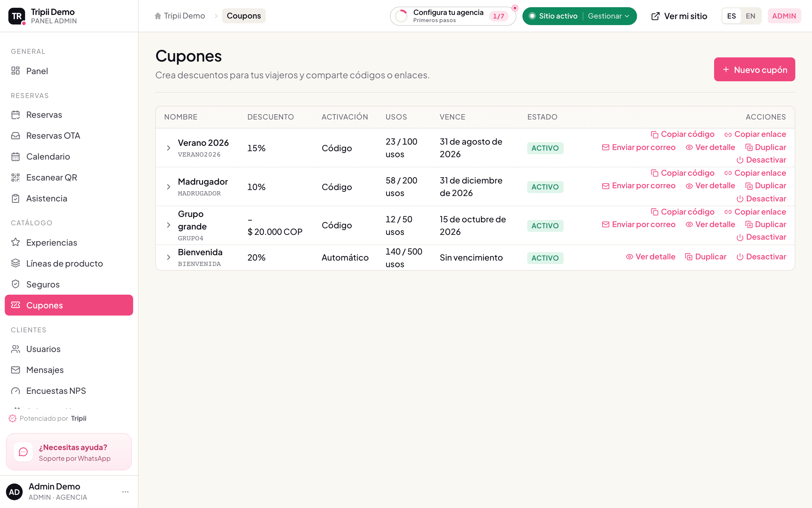Click the Reservas calendar icon
Image resolution: width=812 pixels, height=508 pixels.
click(x=16, y=114)
